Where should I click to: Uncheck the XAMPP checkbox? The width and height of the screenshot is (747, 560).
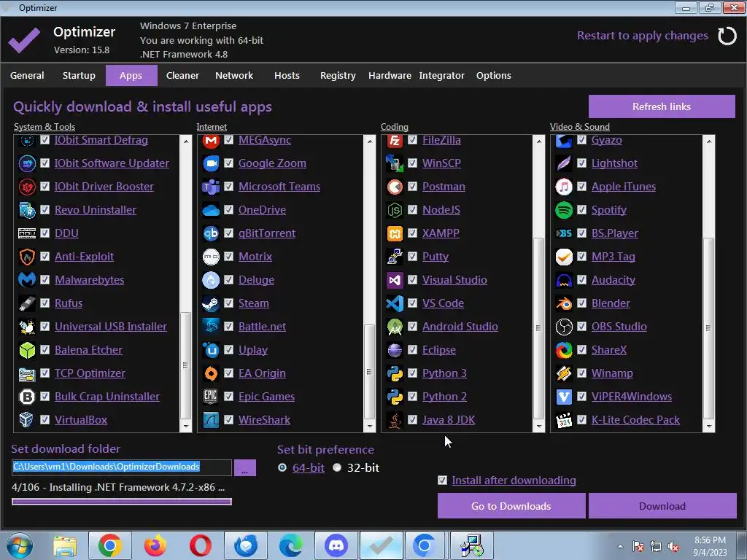pyautogui.click(x=413, y=233)
